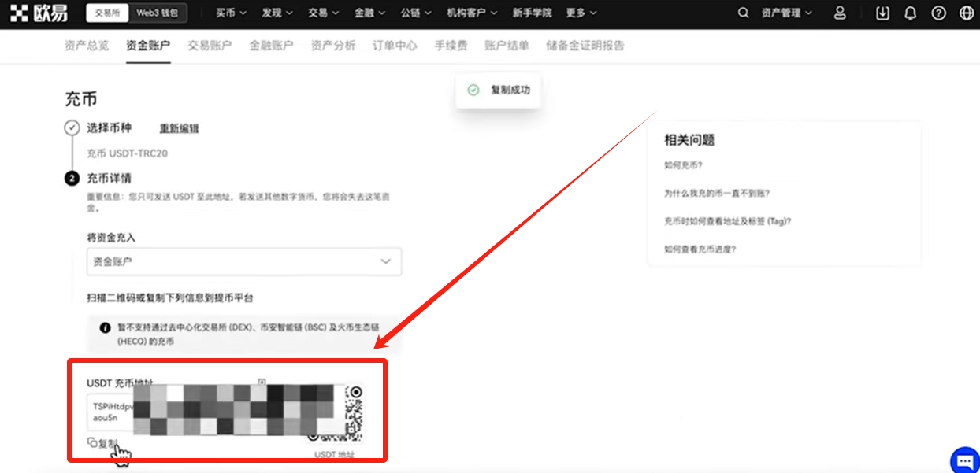Open the 储备金证明报告 tab
The height and width of the screenshot is (473, 980).
(x=585, y=46)
